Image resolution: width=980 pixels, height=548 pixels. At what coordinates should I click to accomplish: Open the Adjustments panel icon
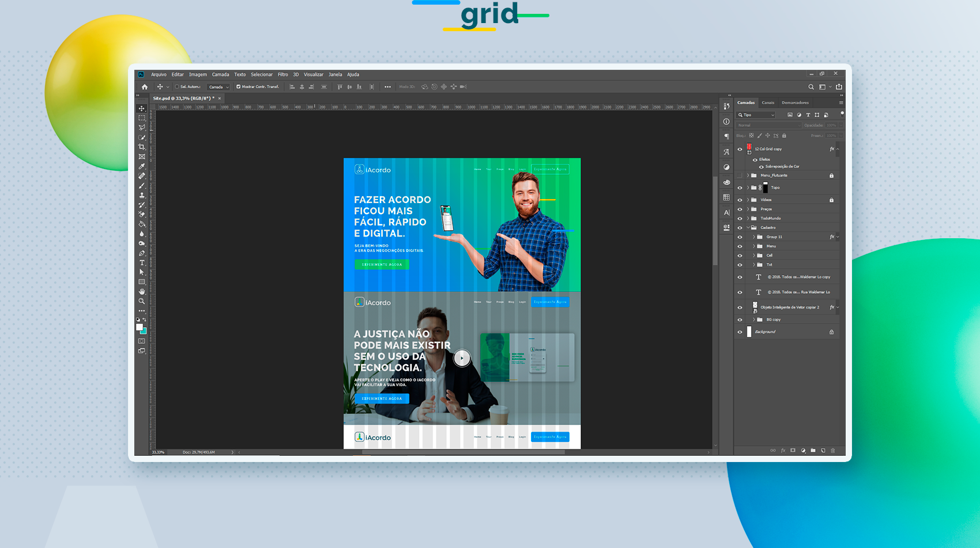[726, 167]
